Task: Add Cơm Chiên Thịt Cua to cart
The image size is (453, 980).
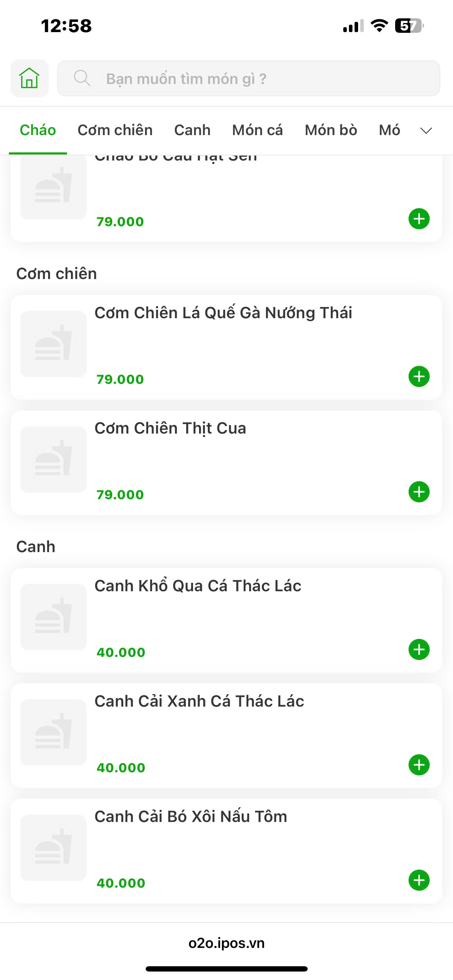Action: click(x=419, y=492)
